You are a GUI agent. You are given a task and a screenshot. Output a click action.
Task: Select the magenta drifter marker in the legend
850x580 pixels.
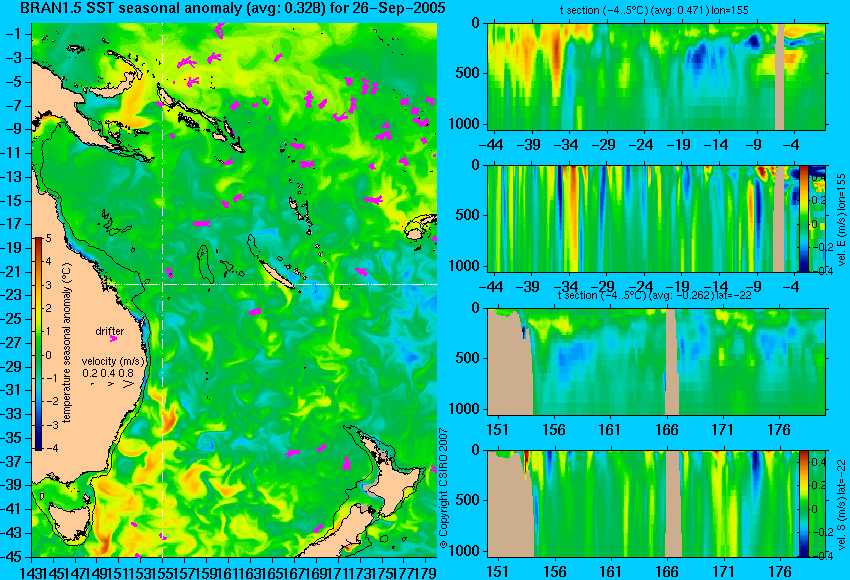point(113,339)
